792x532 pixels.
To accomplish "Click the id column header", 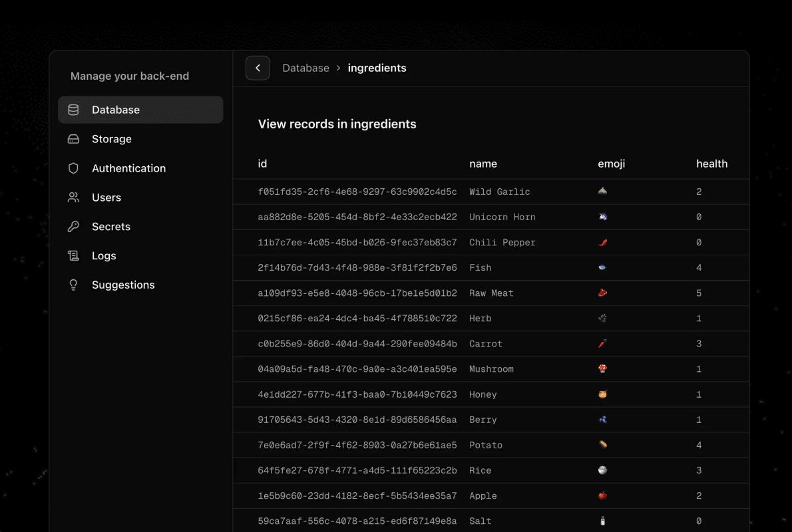I will [x=262, y=164].
